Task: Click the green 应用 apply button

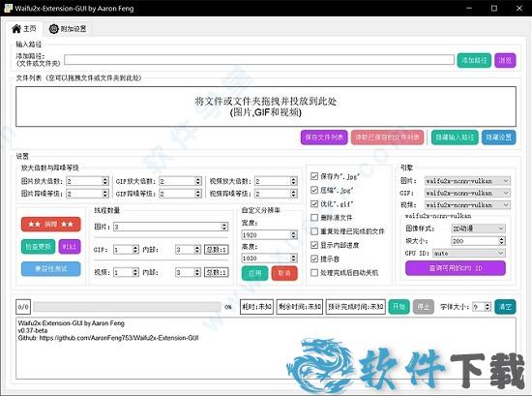Action: tap(254, 273)
